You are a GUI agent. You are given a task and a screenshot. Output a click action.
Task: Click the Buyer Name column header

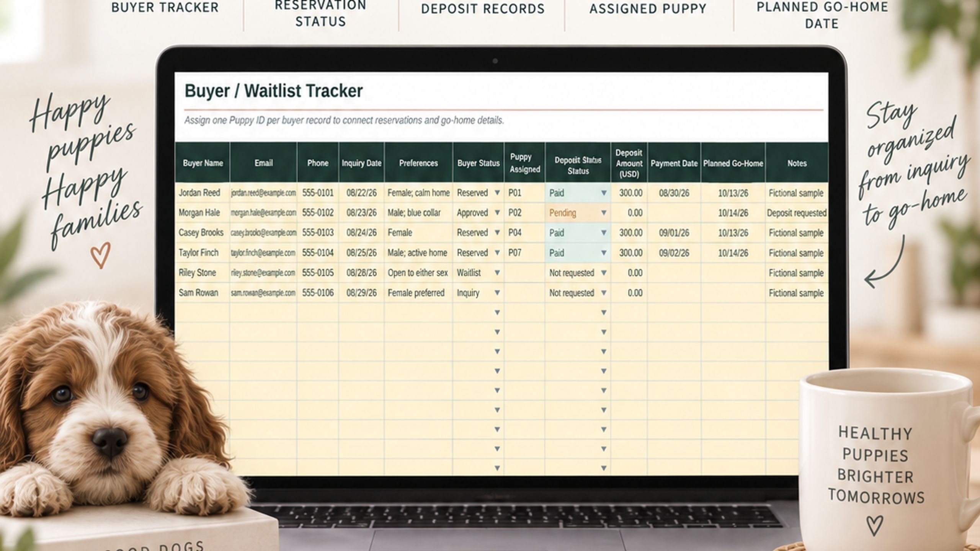pos(203,163)
